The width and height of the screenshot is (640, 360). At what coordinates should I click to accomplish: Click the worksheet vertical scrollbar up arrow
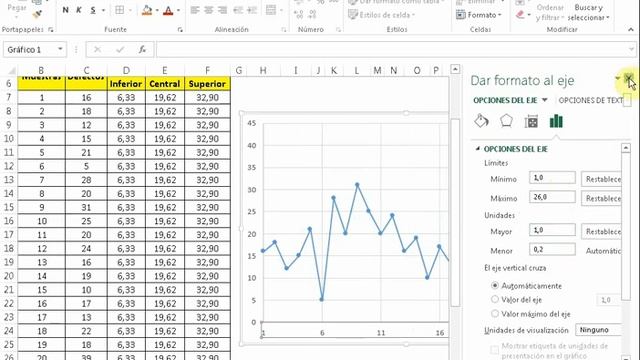click(x=455, y=69)
